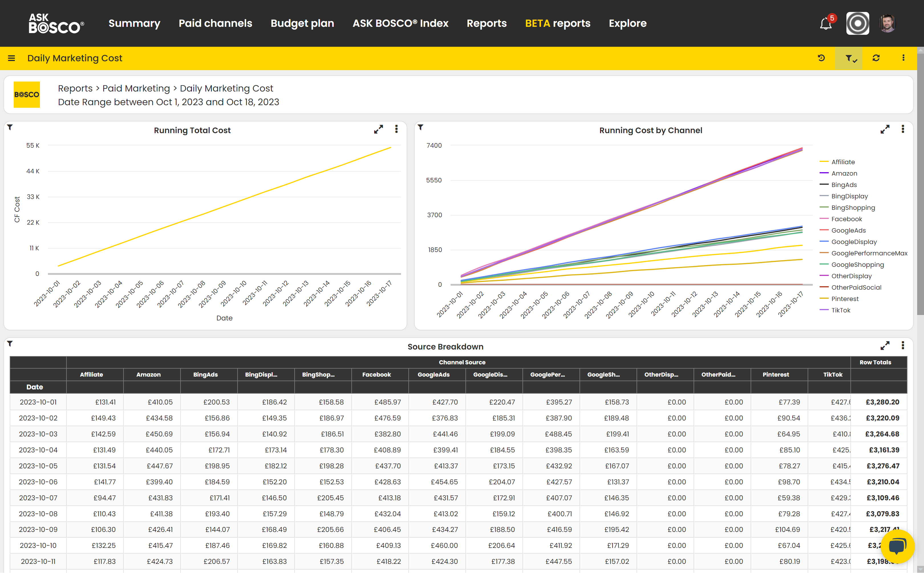Open Source Breakdown three-dot menu
Viewport: 924px width, 573px height.
[x=903, y=345]
